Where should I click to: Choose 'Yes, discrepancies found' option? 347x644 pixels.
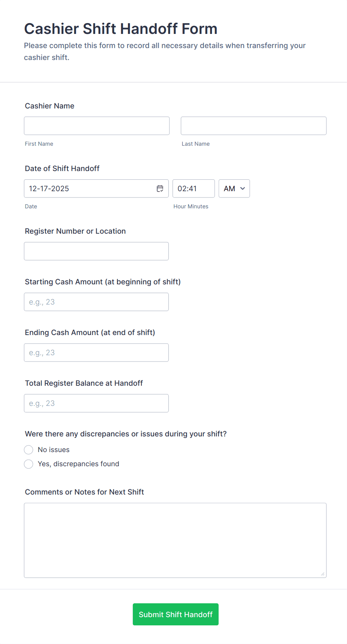pos(28,464)
